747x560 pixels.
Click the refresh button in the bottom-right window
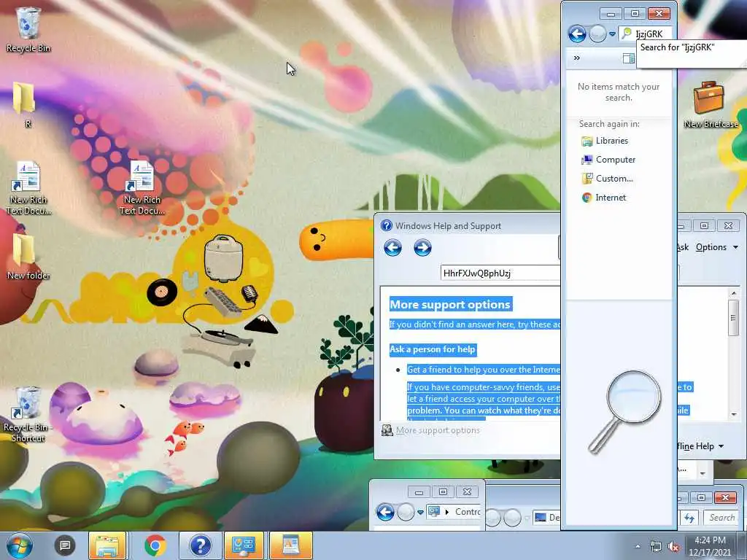[x=689, y=518]
